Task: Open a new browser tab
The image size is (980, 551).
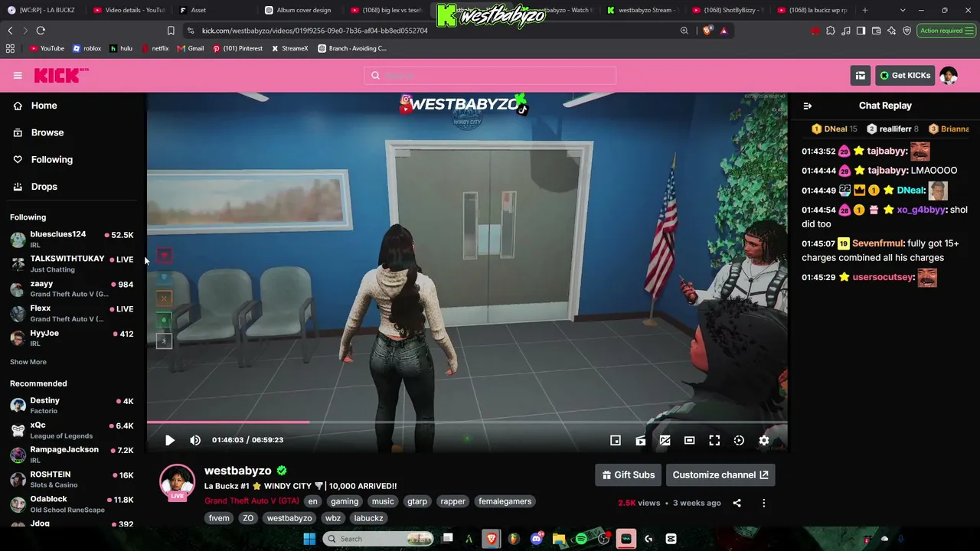Action: point(865,11)
